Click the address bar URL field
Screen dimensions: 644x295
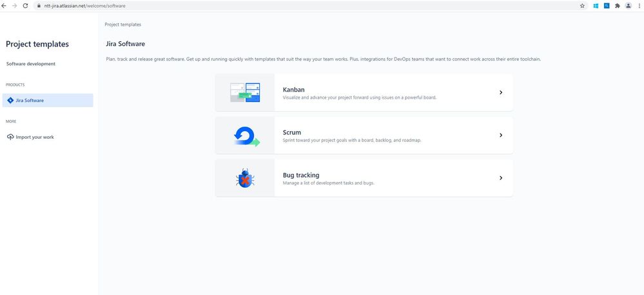pyautogui.click(x=311, y=6)
